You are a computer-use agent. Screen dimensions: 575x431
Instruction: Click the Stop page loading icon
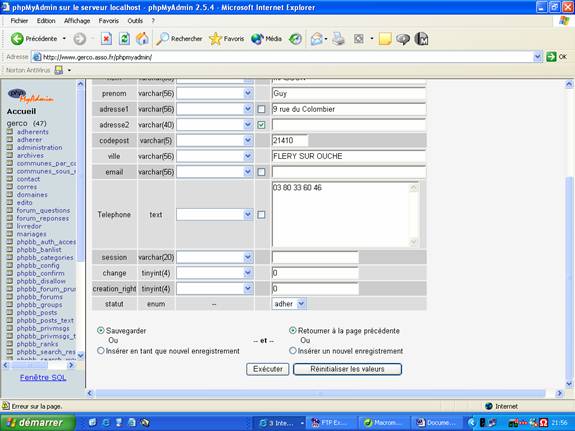[x=106, y=39]
